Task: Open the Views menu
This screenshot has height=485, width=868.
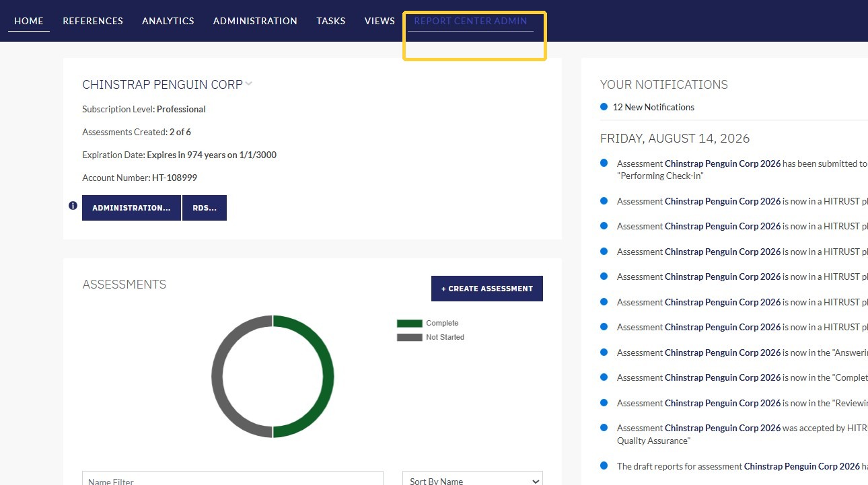Action: 379,21
